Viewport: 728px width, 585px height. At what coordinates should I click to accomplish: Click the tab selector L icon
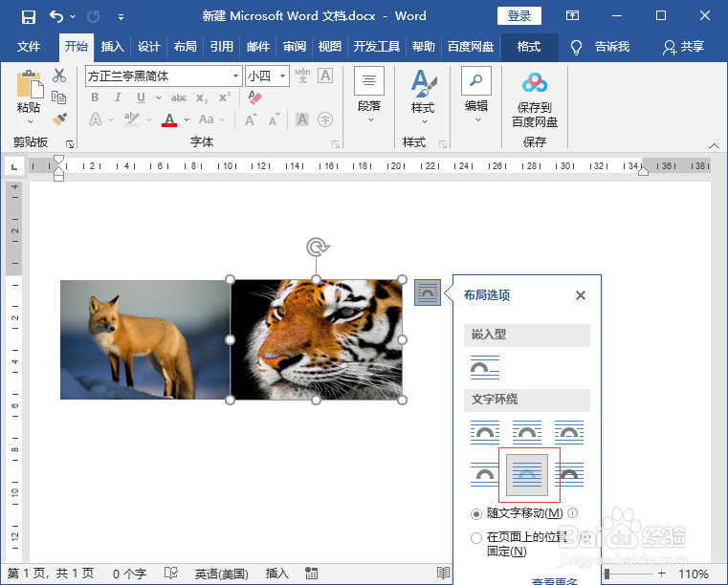[14, 166]
